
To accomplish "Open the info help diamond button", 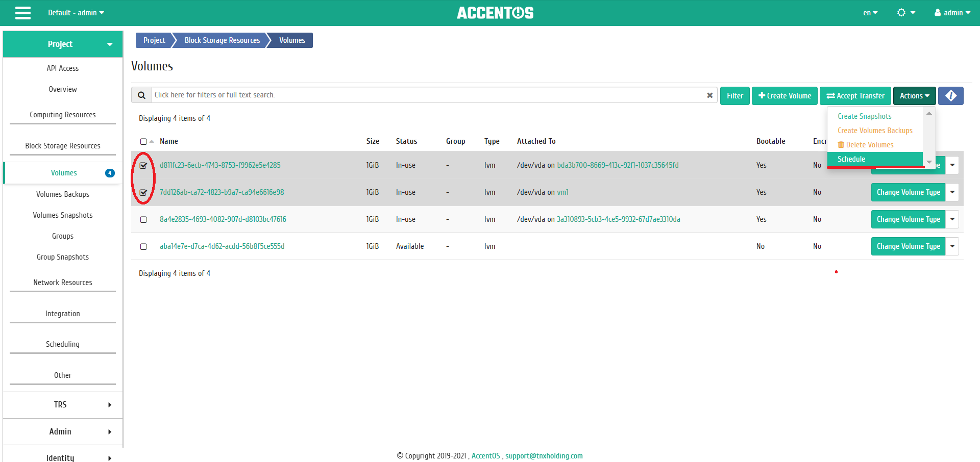I will tap(950, 96).
